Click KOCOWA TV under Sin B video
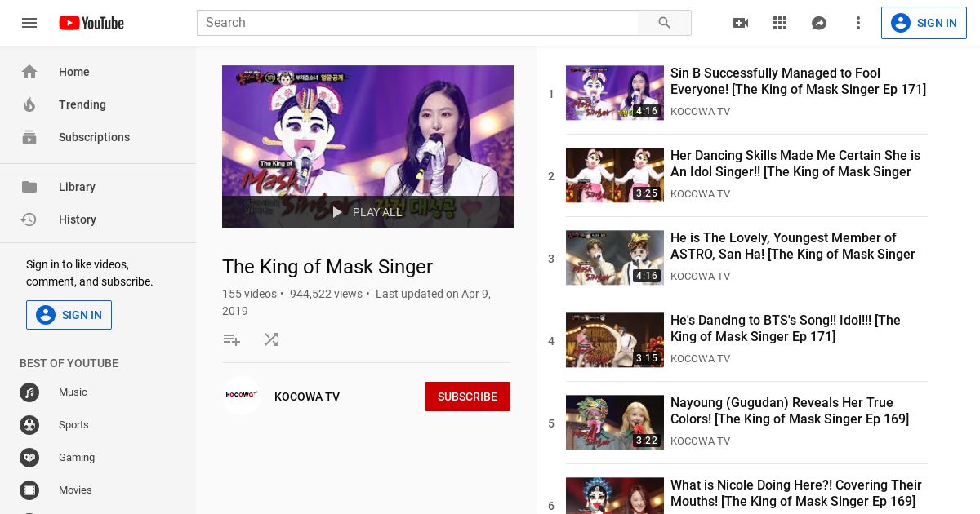 700,112
